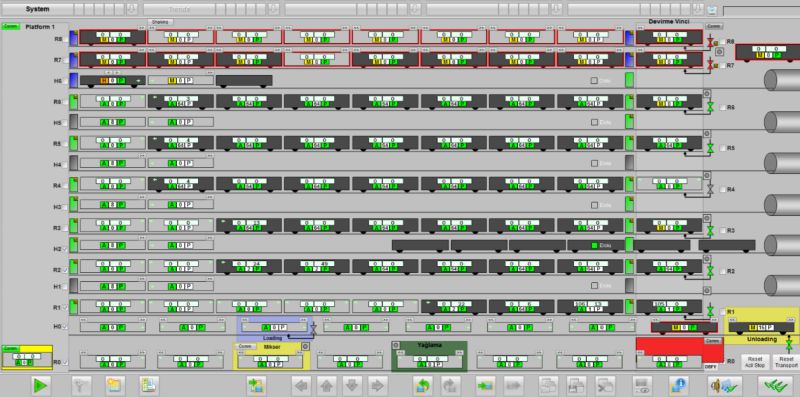Click the green play start button

[40, 385]
